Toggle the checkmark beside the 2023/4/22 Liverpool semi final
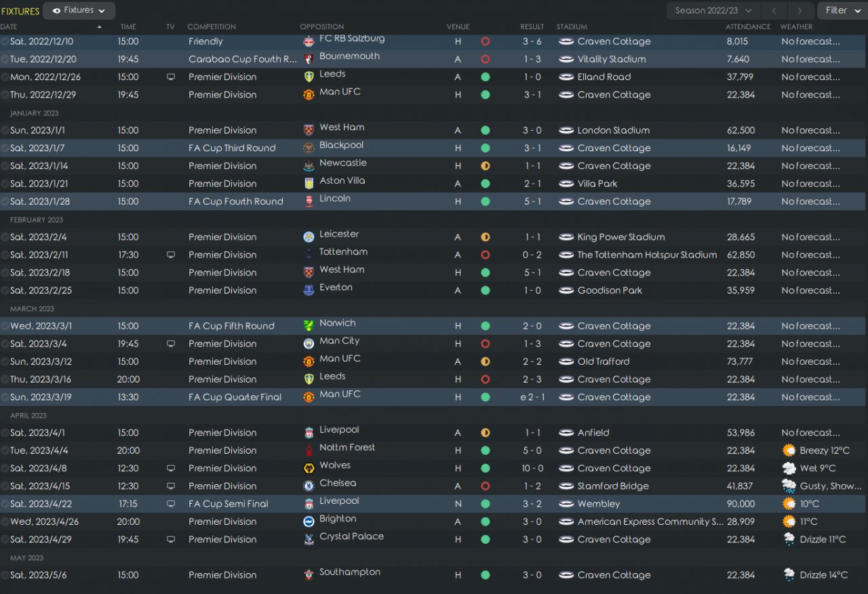This screenshot has width=868, height=594. point(5,504)
